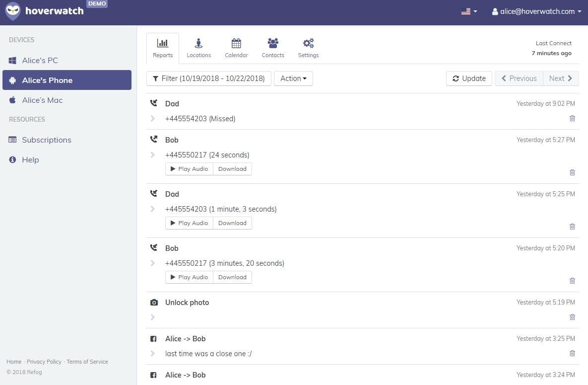
Task: Delete the Bob call at 5:27 PM
Action: (572, 172)
